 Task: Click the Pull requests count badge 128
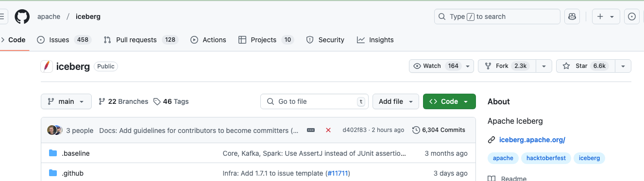(170, 40)
